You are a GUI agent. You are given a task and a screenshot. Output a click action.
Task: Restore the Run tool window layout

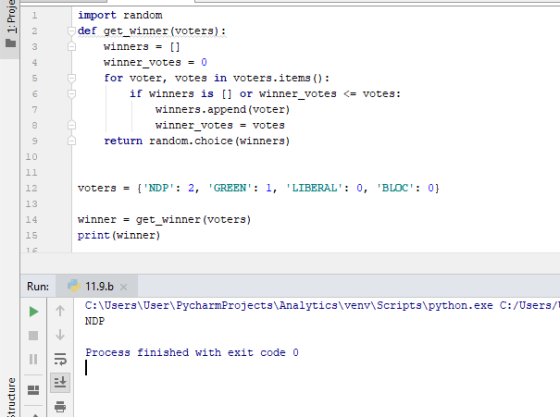(x=34, y=390)
